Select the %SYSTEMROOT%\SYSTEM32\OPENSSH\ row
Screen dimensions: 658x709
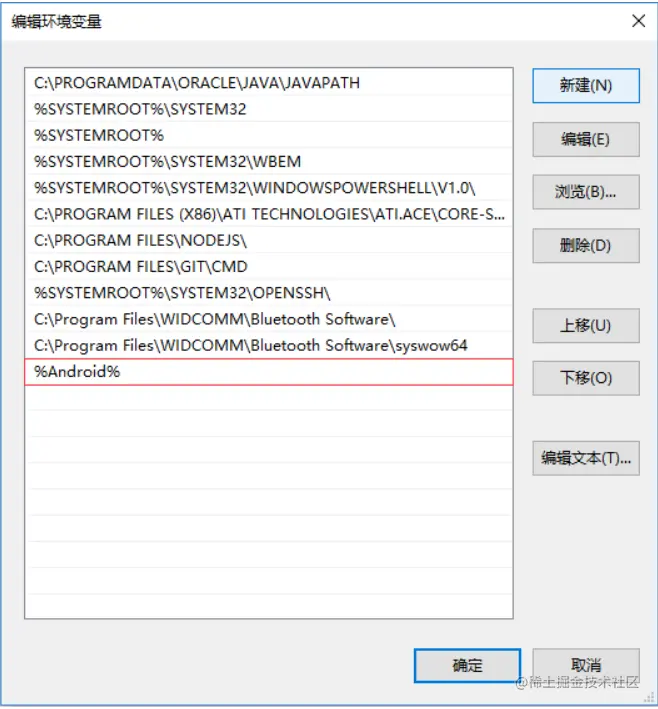click(269, 293)
